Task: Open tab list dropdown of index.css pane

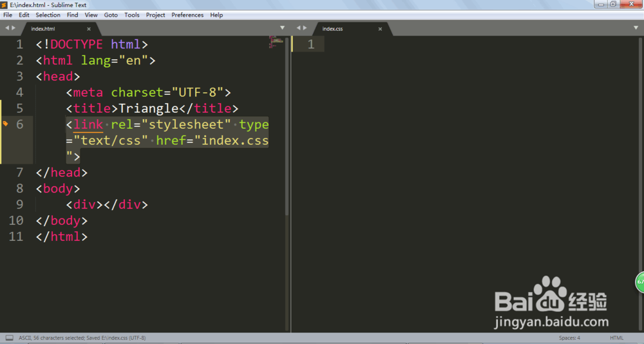Action: pos(636,28)
